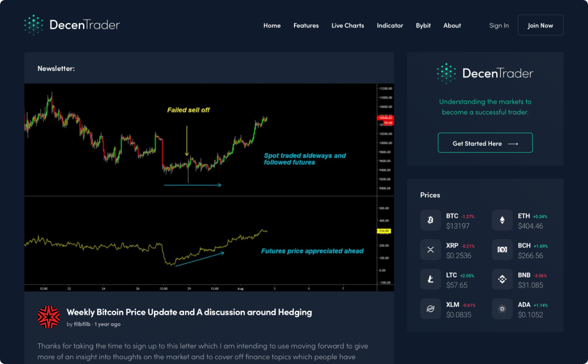Click the Bitcoin BTC coin icon
This screenshot has height=364, width=588.
click(430, 220)
